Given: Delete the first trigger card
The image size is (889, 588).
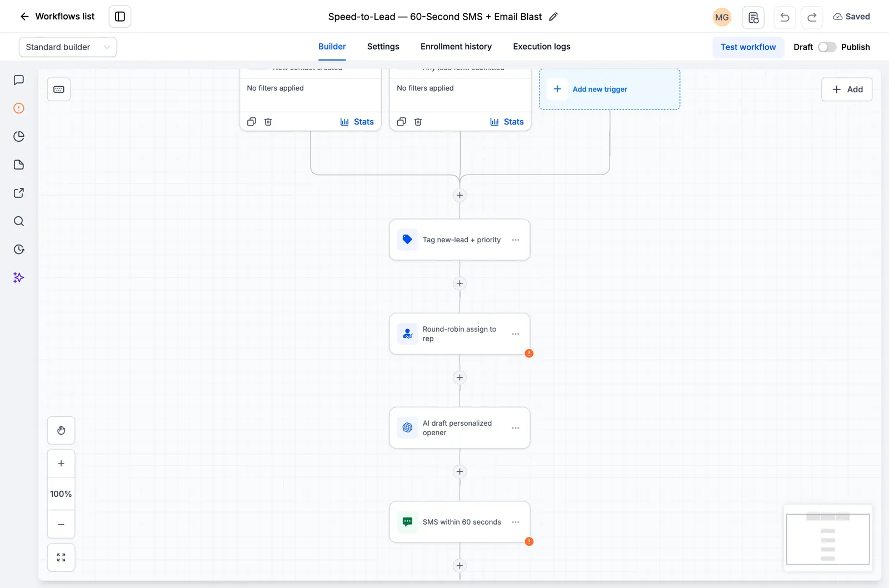Looking at the screenshot, I should [x=268, y=122].
